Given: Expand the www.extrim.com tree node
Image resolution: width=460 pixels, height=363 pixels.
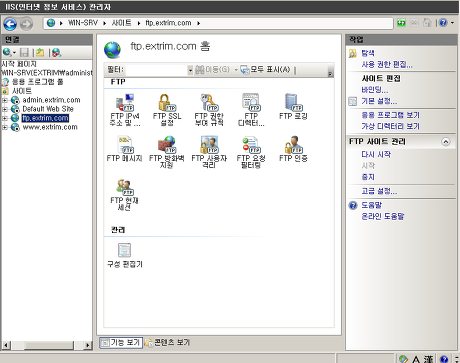Looking at the screenshot, I should click(5, 127).
